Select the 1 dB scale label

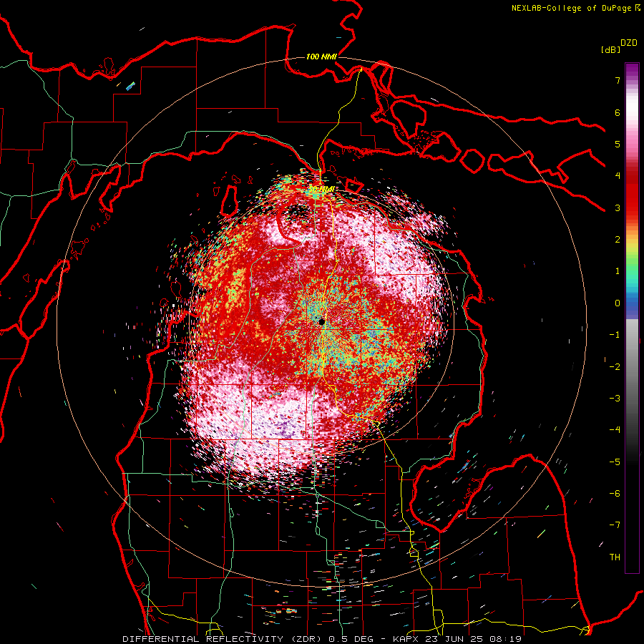click(618, 271)
